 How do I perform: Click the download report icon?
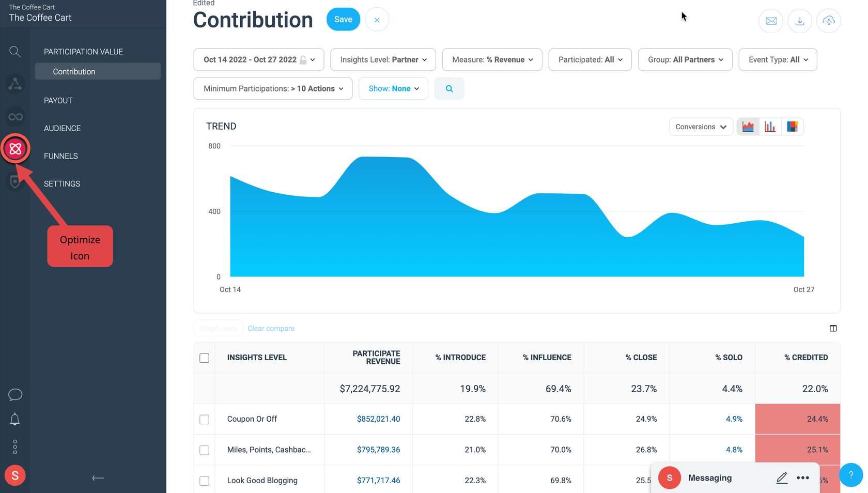(x=800, y=21)
